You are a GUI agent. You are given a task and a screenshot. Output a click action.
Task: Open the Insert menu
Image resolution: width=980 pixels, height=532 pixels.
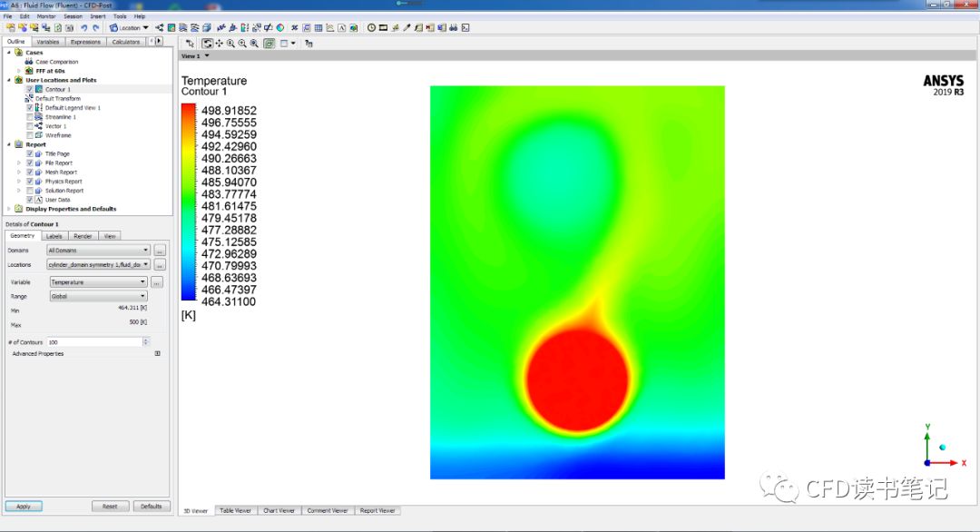[x=98, y=16]
